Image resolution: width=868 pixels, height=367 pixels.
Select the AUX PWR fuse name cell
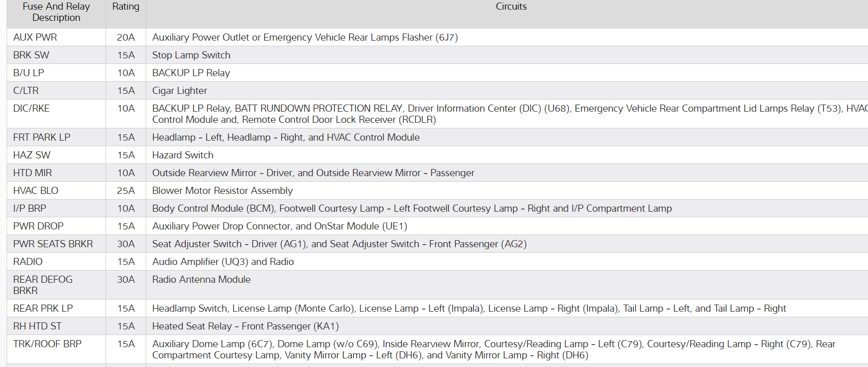35,38
